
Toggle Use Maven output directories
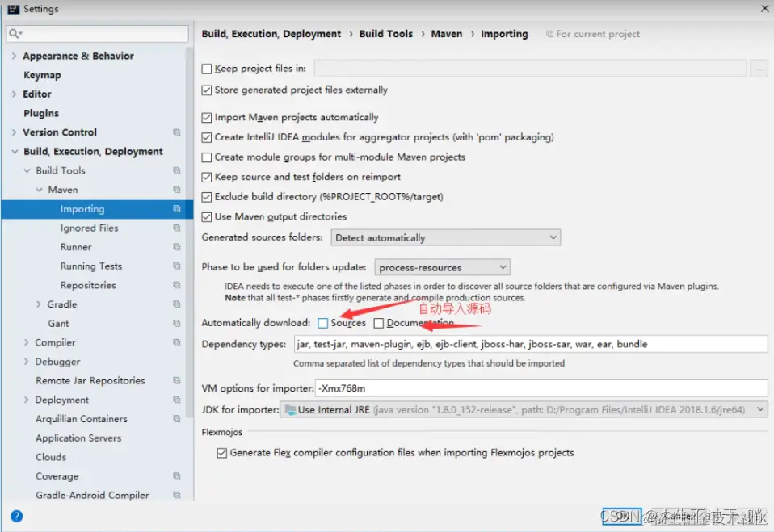point(207,216)
